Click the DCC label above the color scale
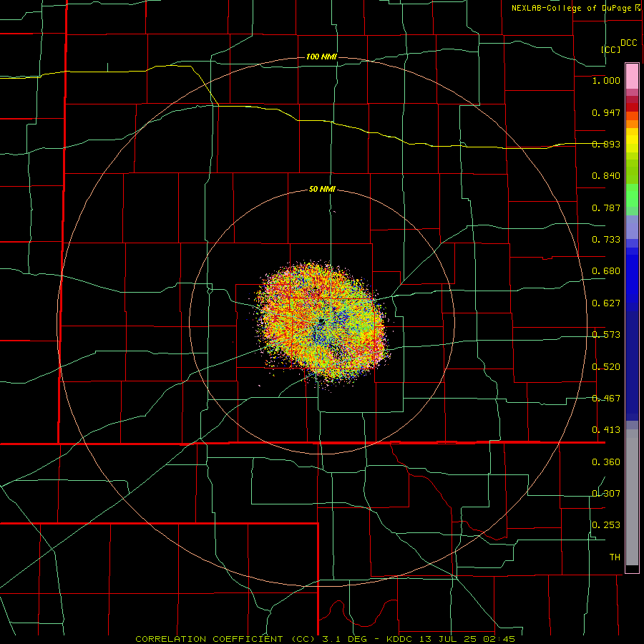The image size is (644, 644). pyautogui.click(x=628, y=43)
